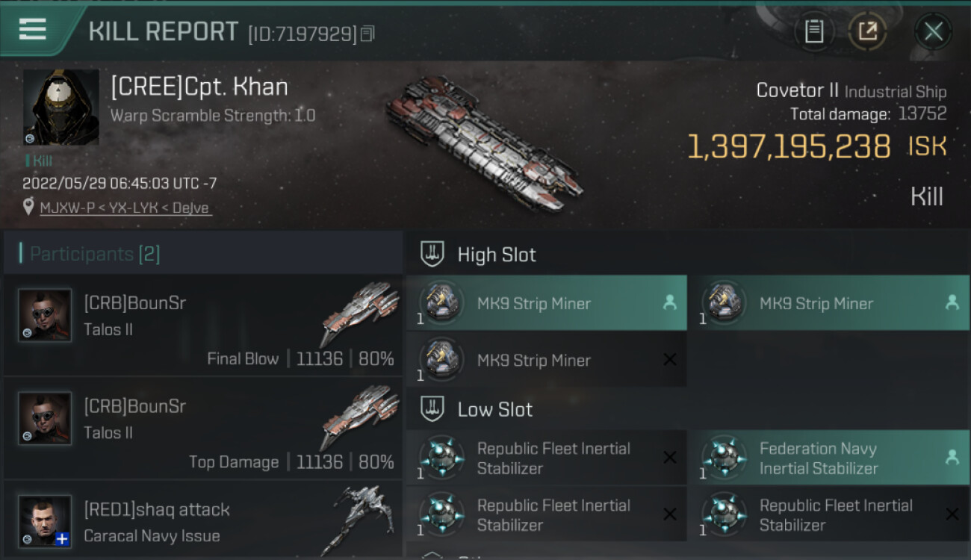Open the hamburger menu

point(32,30)
